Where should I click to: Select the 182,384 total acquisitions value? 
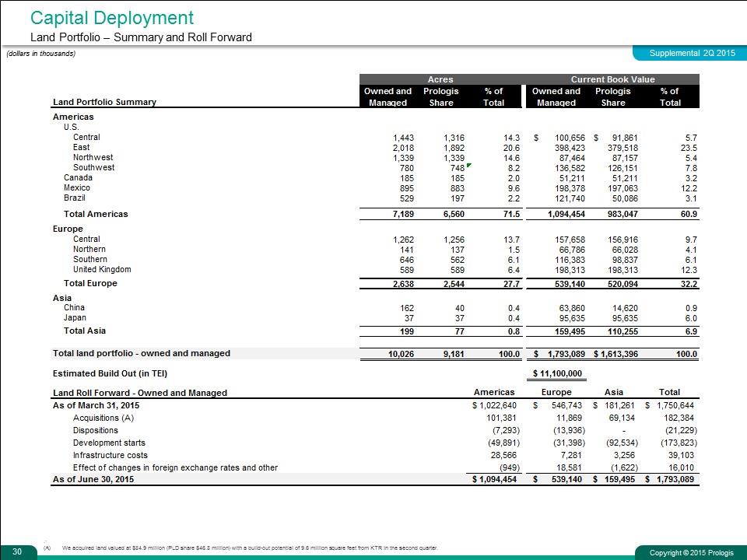(679, 418)
